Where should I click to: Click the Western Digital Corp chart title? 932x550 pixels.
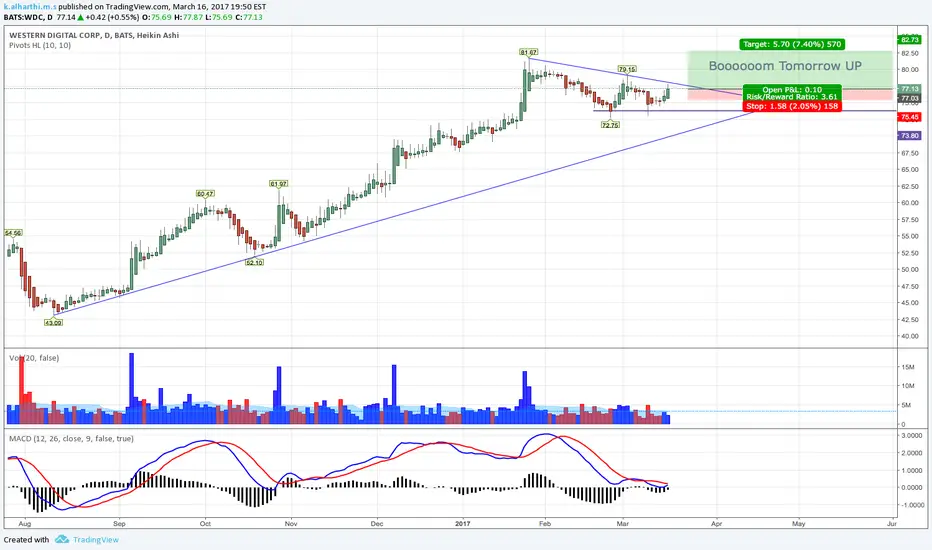click(x=94, y=35)
